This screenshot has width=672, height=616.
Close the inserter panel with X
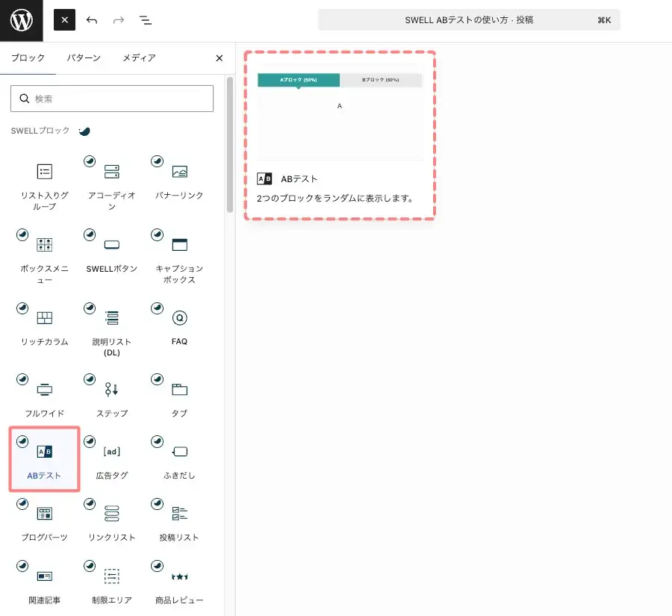click(219, 58)
